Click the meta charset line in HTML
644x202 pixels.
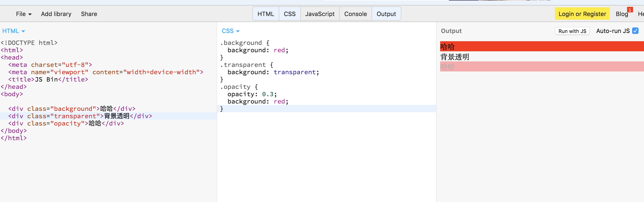click(50, 65)
